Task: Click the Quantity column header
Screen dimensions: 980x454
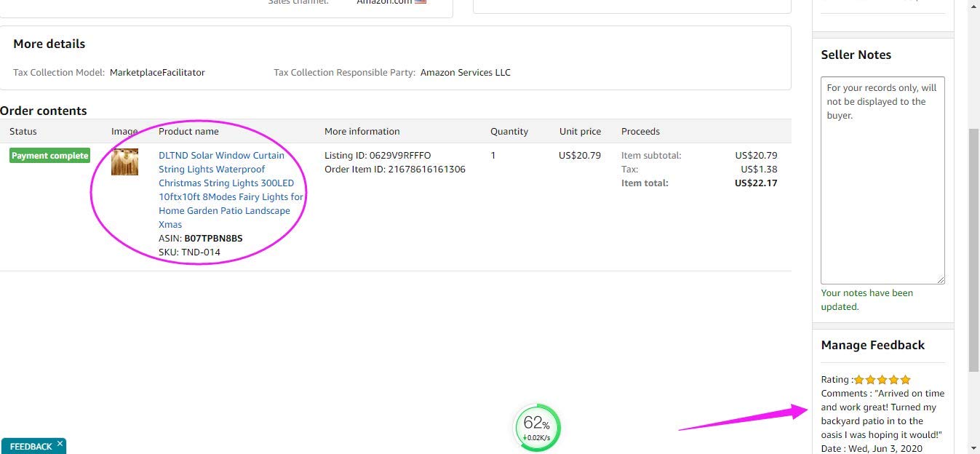Action: 509,132
